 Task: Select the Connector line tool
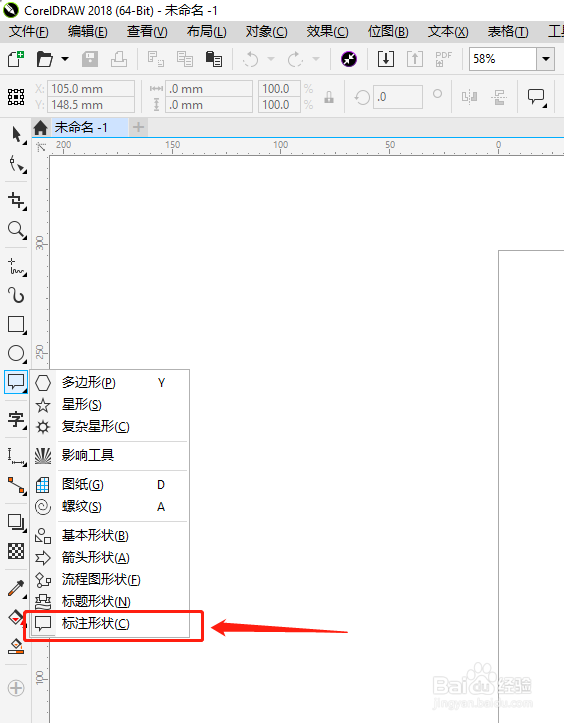click(17, 486)
